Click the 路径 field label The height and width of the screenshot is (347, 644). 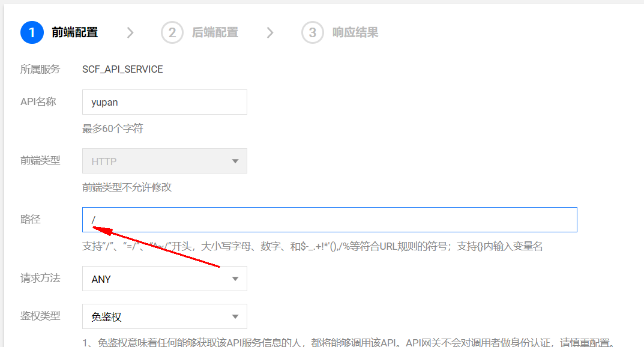(31, 219)
